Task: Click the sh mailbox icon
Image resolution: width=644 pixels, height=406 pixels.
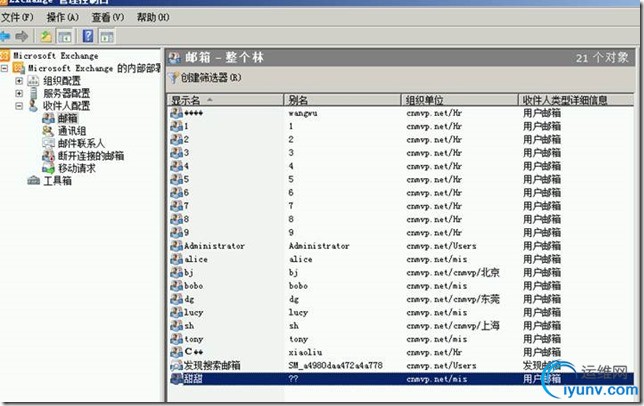Action: pyautogui.click(x=177, y=326)
